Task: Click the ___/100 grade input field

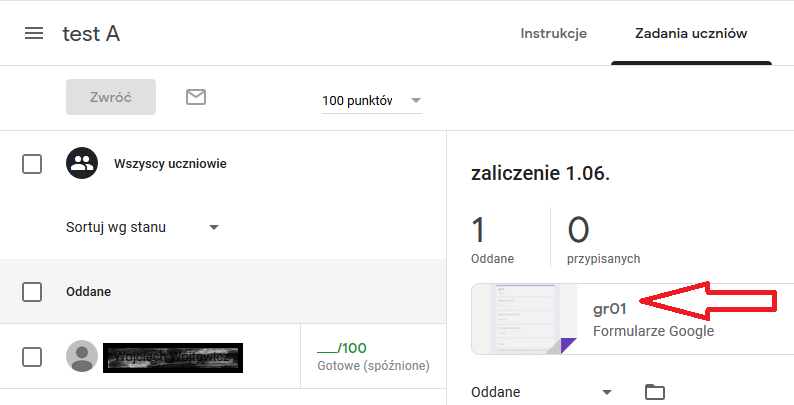Action: (342, 348)
